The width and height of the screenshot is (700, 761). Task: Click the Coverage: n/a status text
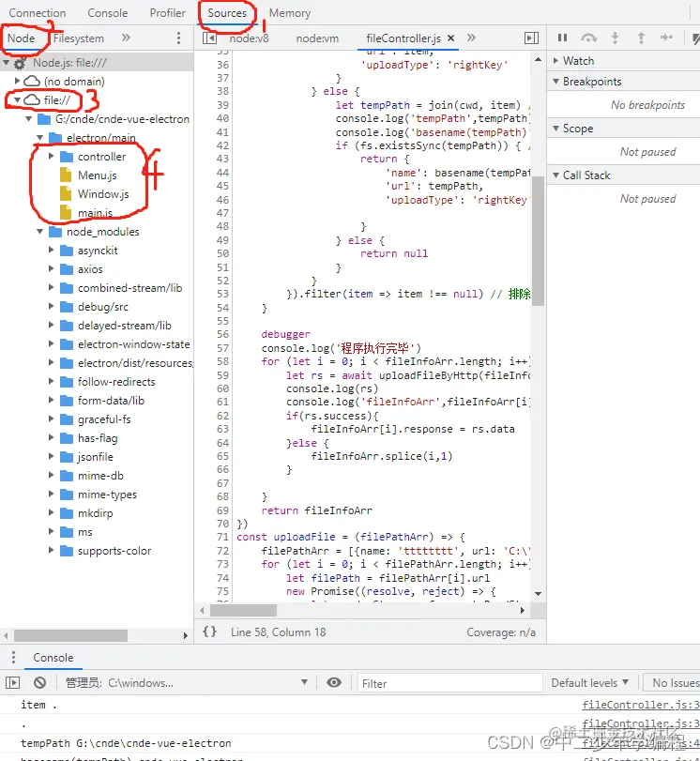point(501,632)
